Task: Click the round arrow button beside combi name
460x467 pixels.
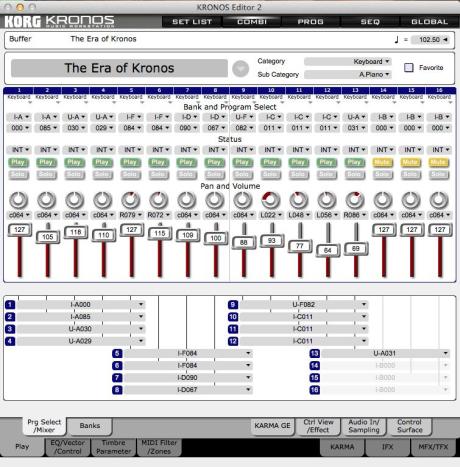Action: [x=240, y=69]
